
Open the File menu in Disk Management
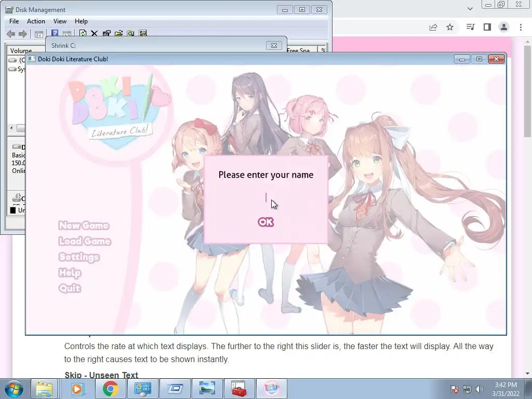[x=14, y=21]
